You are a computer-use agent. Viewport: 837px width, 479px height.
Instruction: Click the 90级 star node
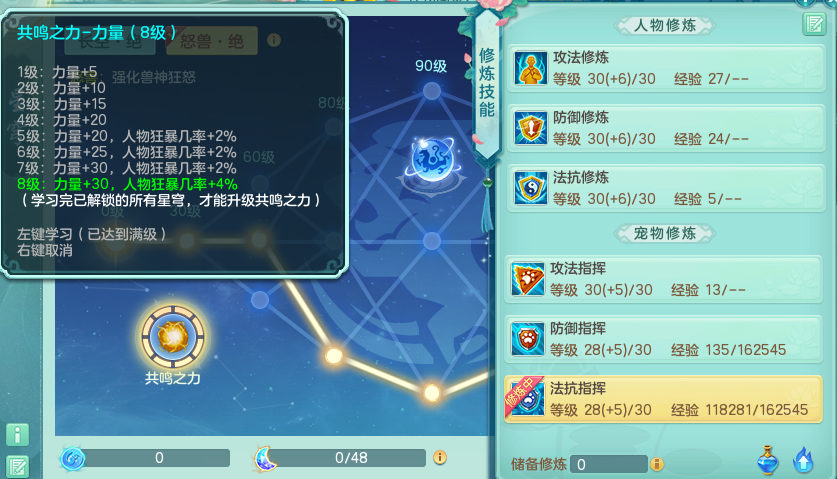[x=432, y=91]
